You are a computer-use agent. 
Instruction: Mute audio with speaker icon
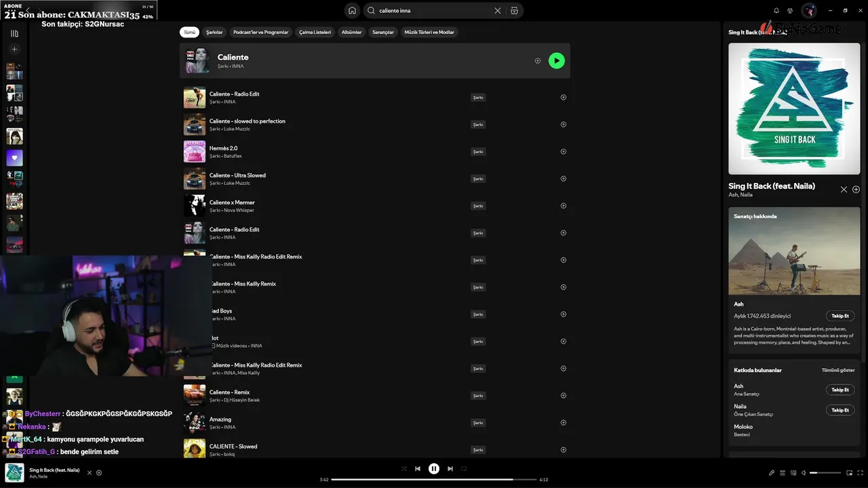(804, 472)
